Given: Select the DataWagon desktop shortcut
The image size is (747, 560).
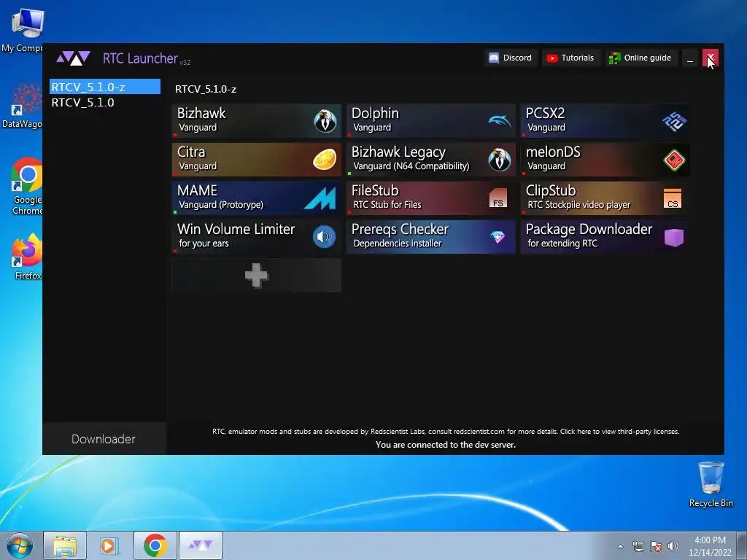Looking at the screenshot, I should pos(22,106).
